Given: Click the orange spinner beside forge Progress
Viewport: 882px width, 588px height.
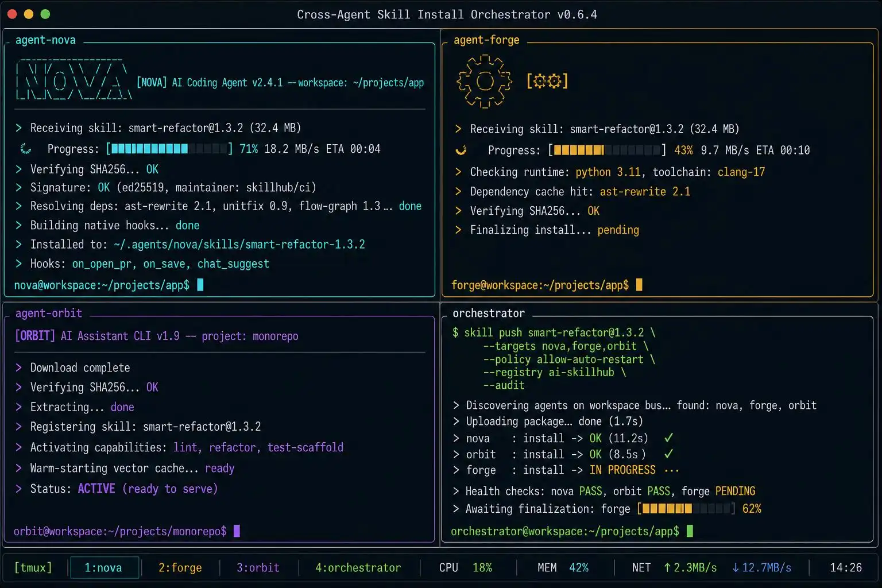Looking at the screenshot, I should pyautogui.click(x=461, y=150).
